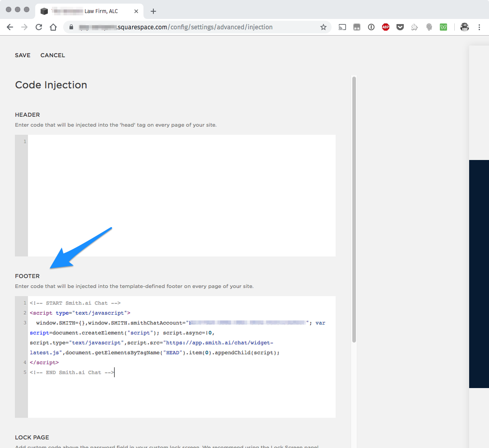Open the Chromecast cast icon
Image resolution: width=489 pixels, height=448 pixels.
point(342,27)
